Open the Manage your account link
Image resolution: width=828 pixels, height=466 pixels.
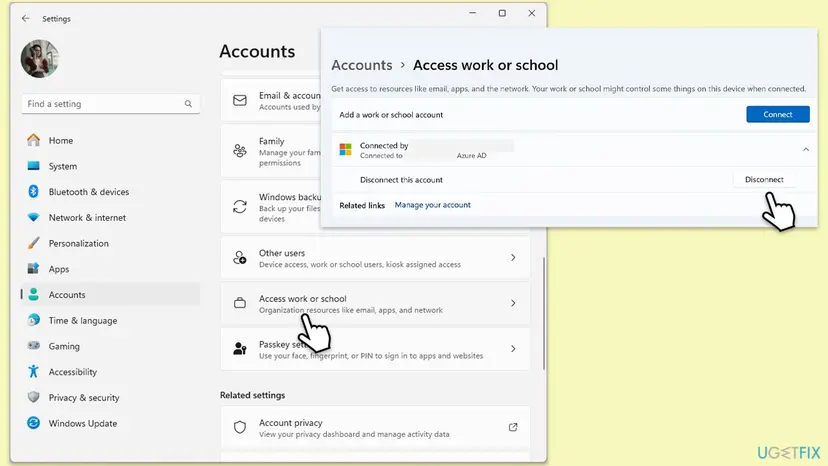[x=432, y=205]
